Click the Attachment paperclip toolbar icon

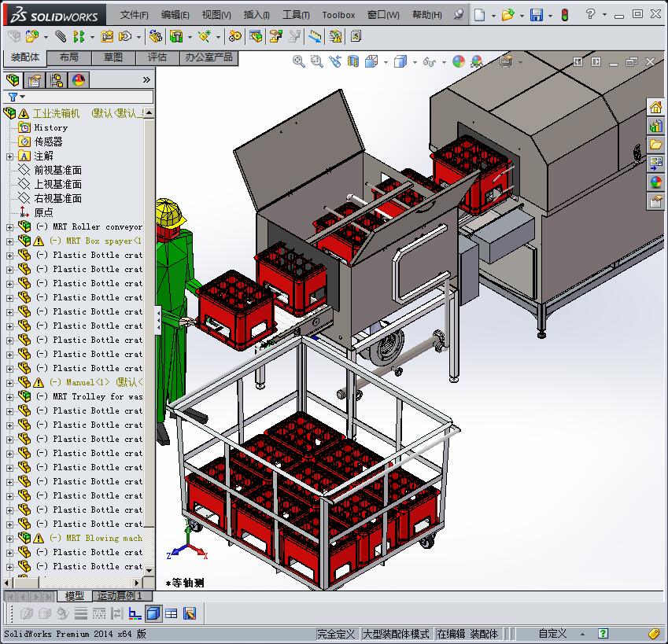[x=60, y=36]
